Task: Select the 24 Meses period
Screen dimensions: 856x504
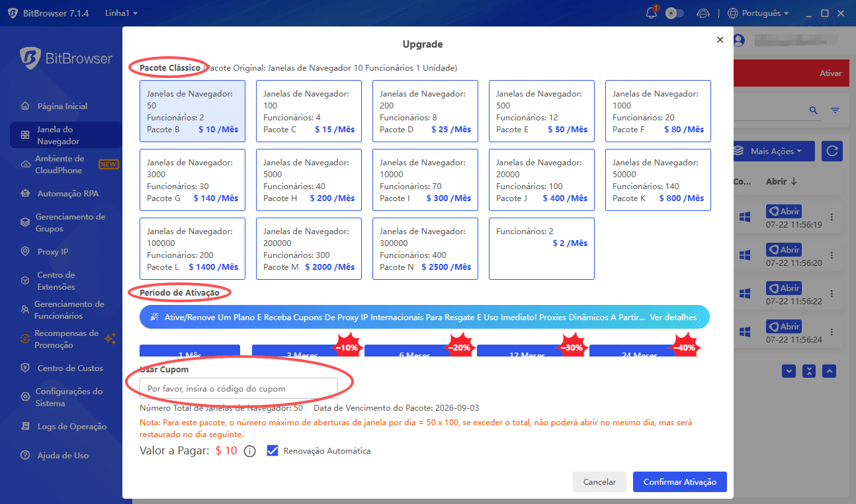Action: [640, 351]
